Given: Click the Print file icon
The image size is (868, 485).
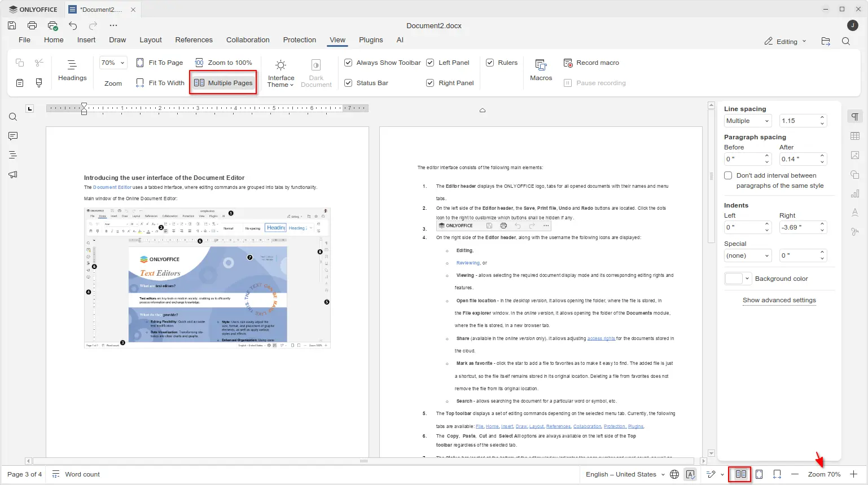Looking at the screenshot, I should coord(32,25).
